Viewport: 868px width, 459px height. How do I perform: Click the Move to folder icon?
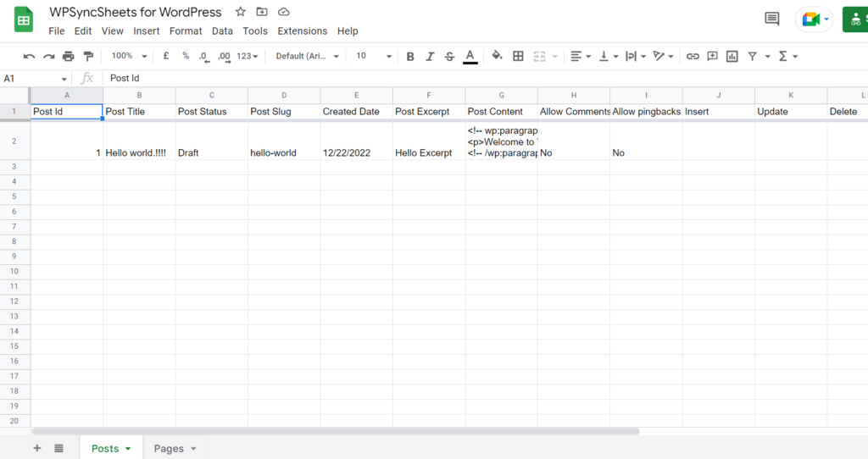click(262, 12)
